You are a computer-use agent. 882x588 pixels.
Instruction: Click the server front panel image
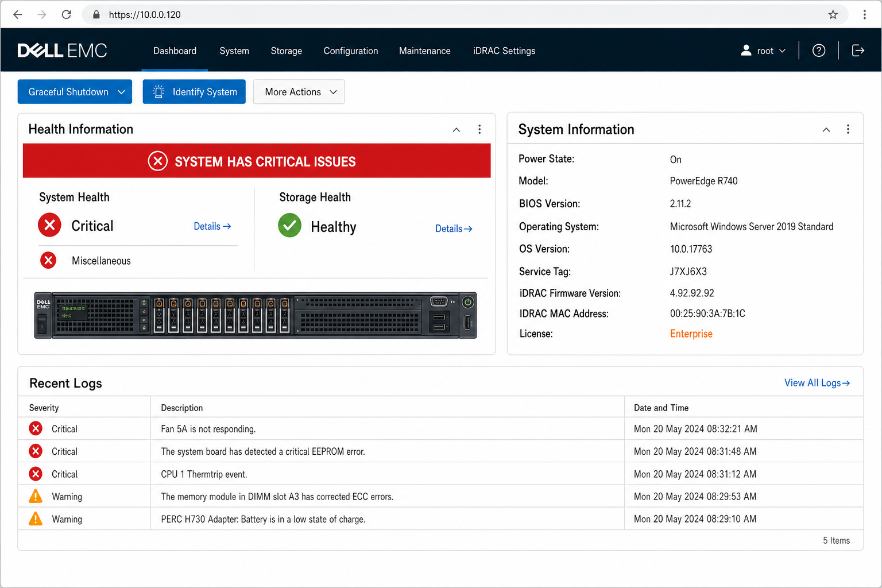[256, 315]
